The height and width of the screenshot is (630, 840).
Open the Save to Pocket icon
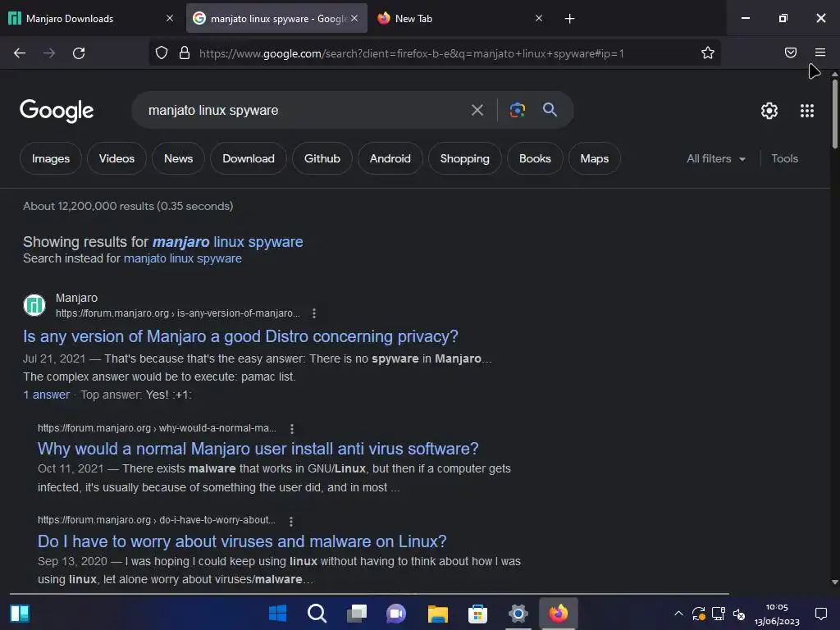tap(791, 52)
